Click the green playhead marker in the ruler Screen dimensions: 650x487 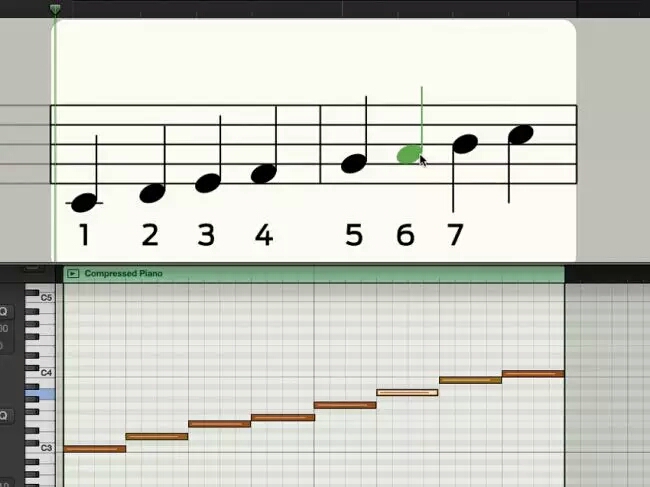point(55,9)
